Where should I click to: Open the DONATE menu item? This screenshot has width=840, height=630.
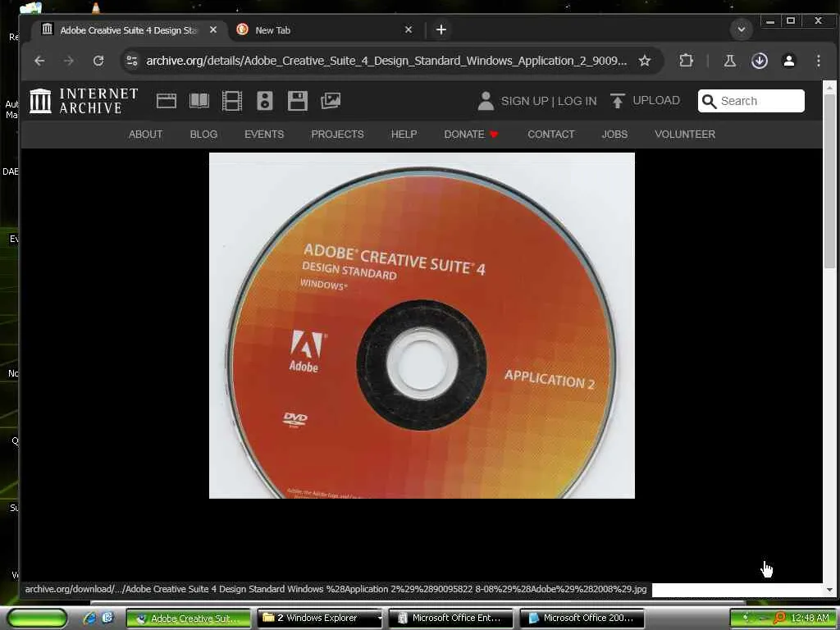tap(471, 135)
